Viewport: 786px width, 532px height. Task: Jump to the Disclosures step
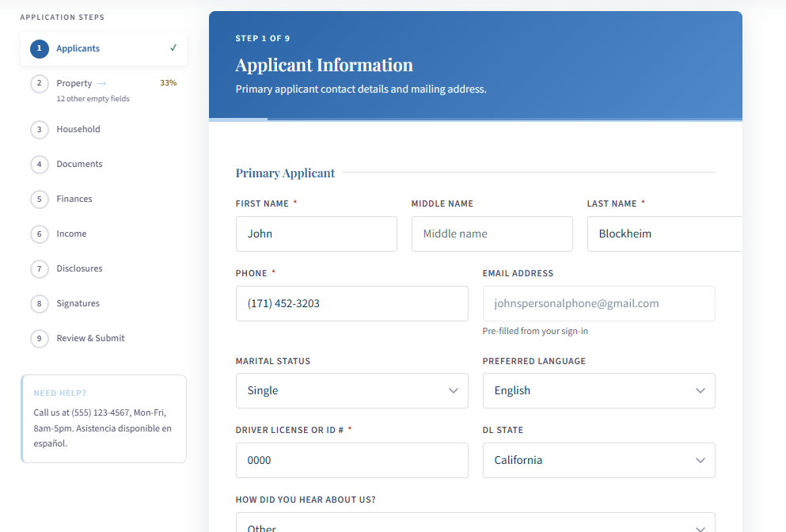coord(104,268)
